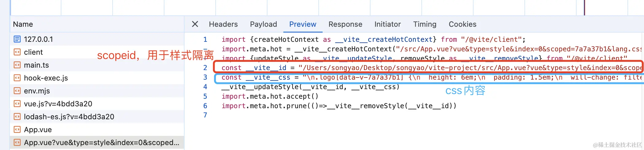
Task: Open the Headers tab
Action: 223,24
